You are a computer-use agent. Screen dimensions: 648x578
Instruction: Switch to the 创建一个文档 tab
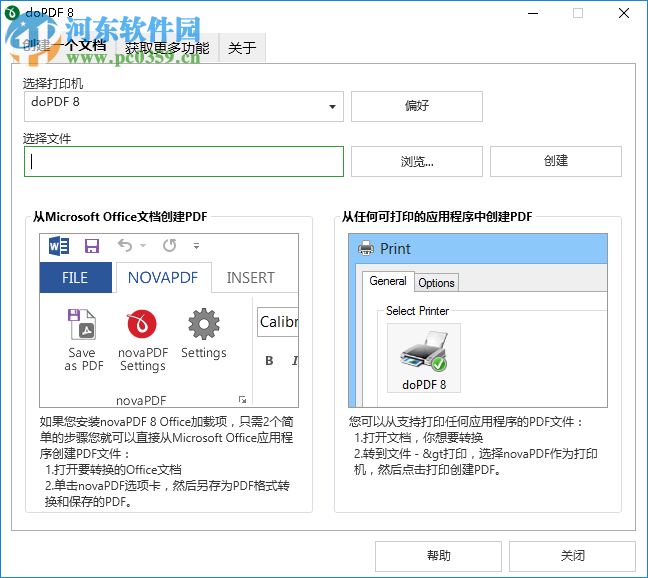coord(64,46)
